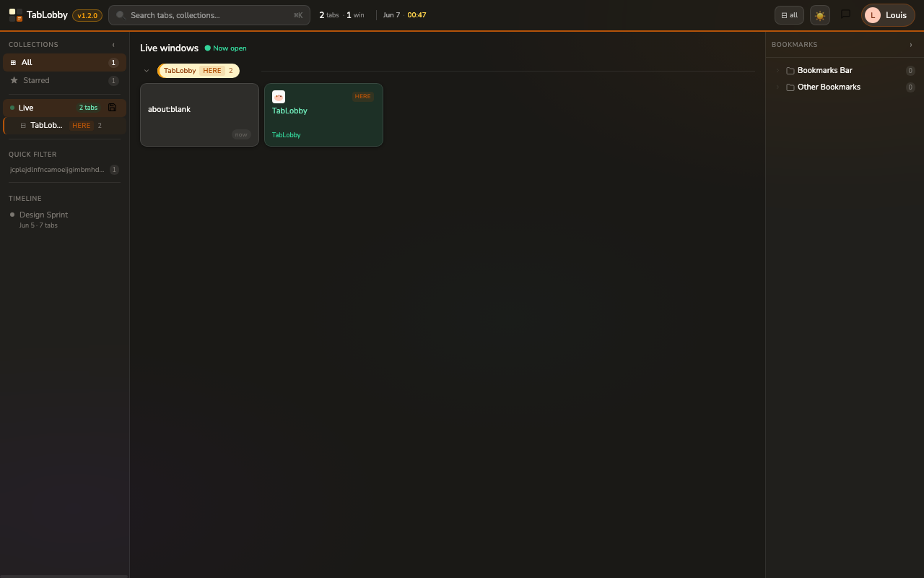Click the 00:47 clock in header
Image resolution: width=924 pixels, height=578 pixels.
pos(417,15)
